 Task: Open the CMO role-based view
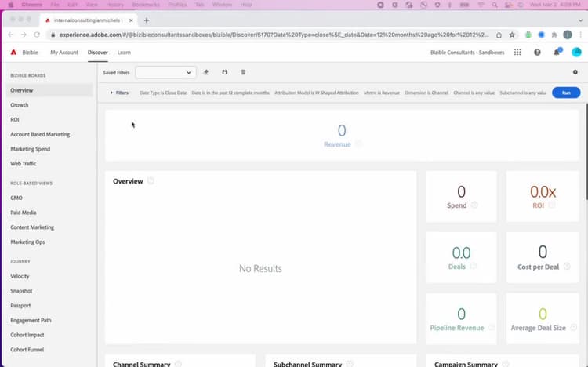pos(16,198)
